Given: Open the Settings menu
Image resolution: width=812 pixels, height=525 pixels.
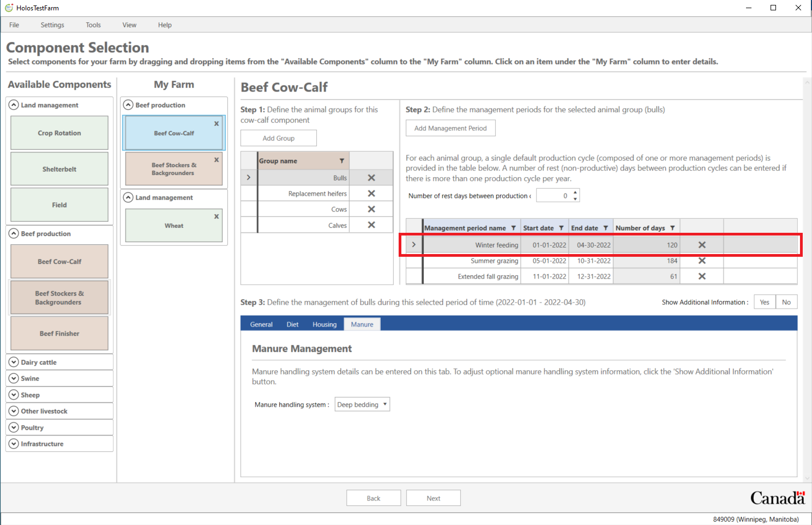Looking at the screenshot, I should (52, 25).
